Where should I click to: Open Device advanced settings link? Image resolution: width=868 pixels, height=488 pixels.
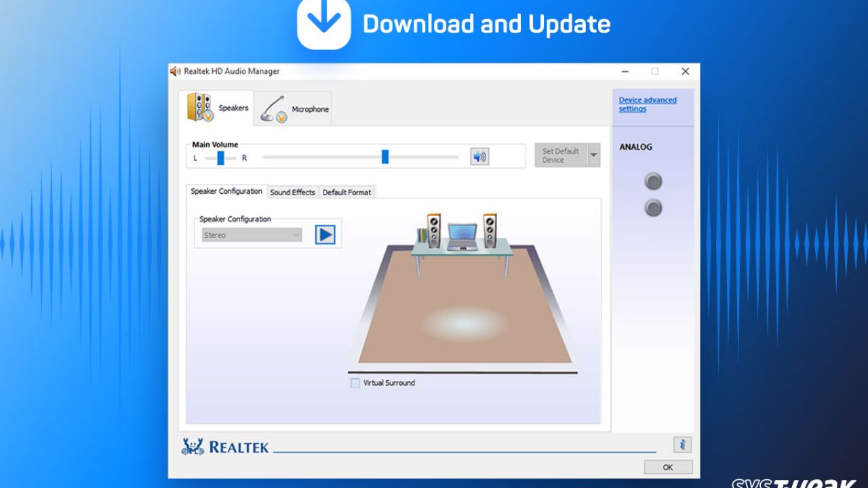(647, 104)
